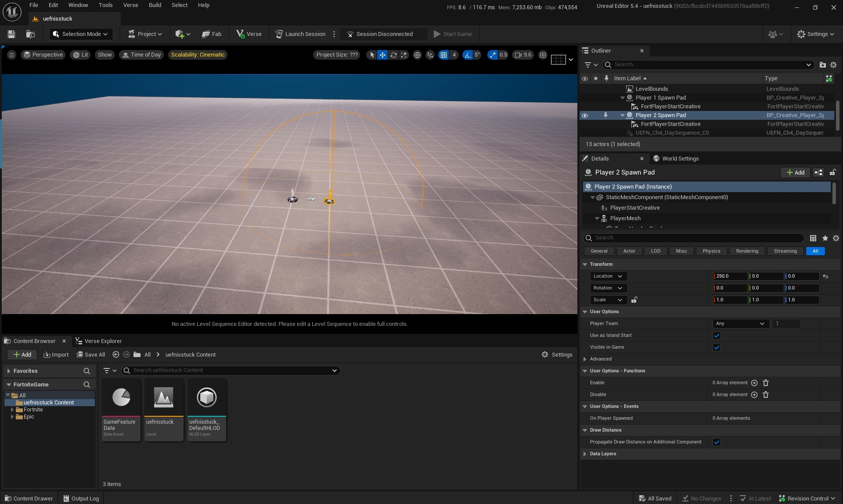Click the Location X value field
Screen dimensions: 843x504
730,276
